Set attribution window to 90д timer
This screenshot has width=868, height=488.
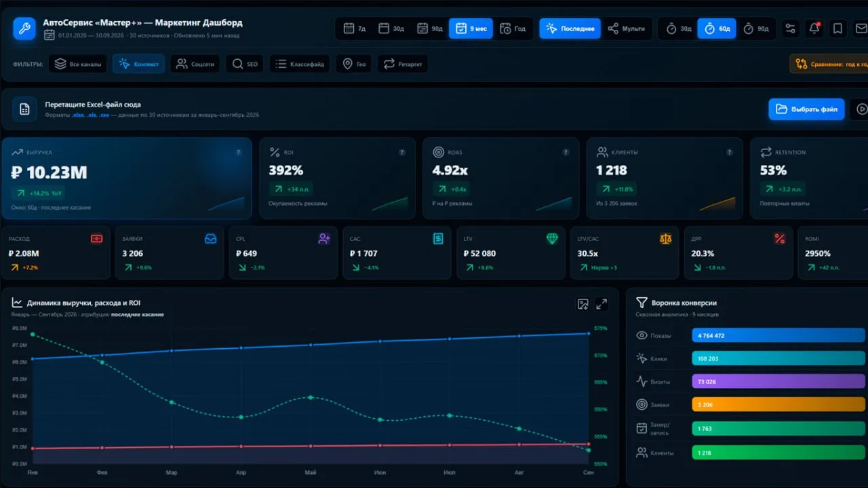(x=755, y=29)
